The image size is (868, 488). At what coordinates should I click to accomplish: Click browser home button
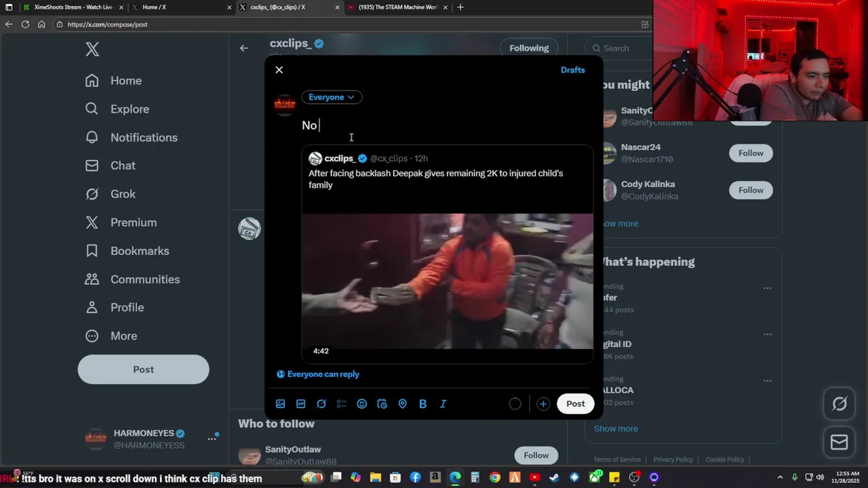click(x=41, y=24)
